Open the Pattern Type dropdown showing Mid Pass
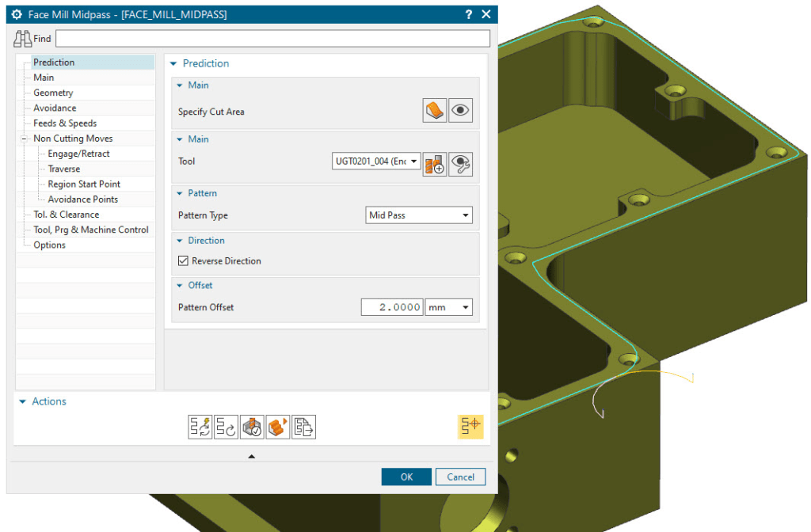The image size is (811, 532). coord(418,215)
